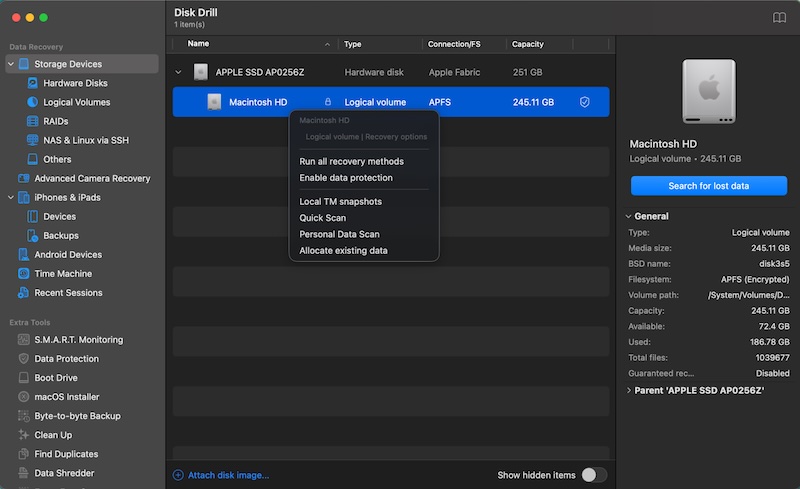
Task: Choose Run all recovery methods
Action: pyautogui.click(x=352, y=161)
